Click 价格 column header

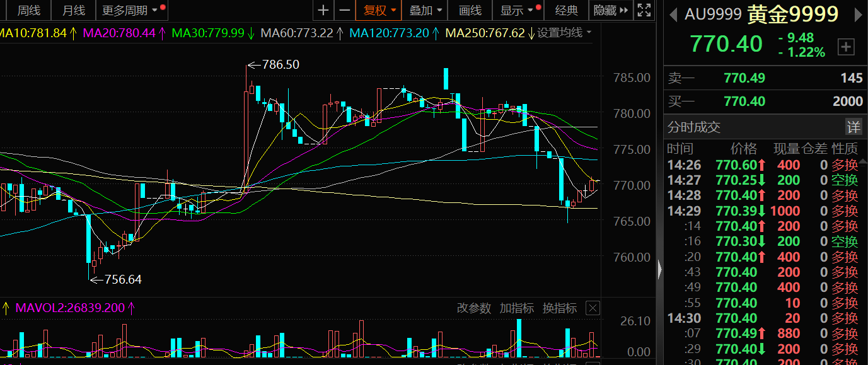point(744,149)
